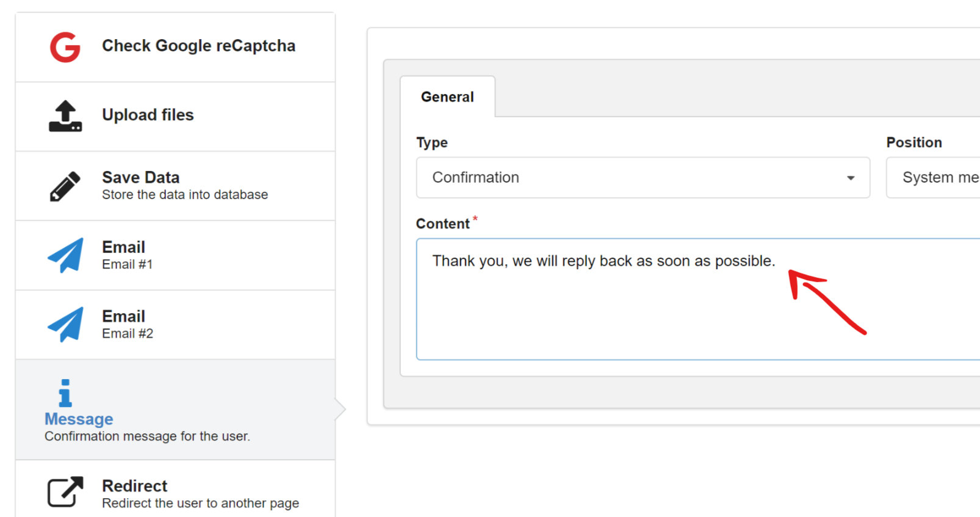The height and width of the screenshot is (517, 980).
Task: Open the Redirect action title
Action: (134, 486)
